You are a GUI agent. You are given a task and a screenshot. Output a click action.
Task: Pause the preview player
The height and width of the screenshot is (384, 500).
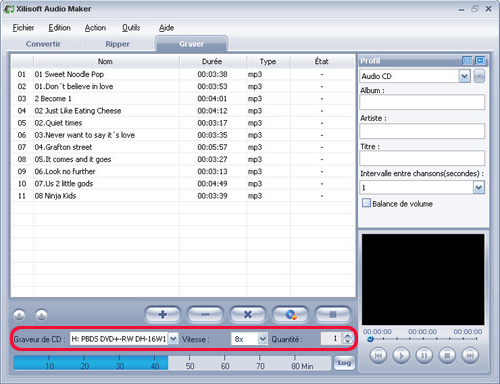tap(424, 356)
